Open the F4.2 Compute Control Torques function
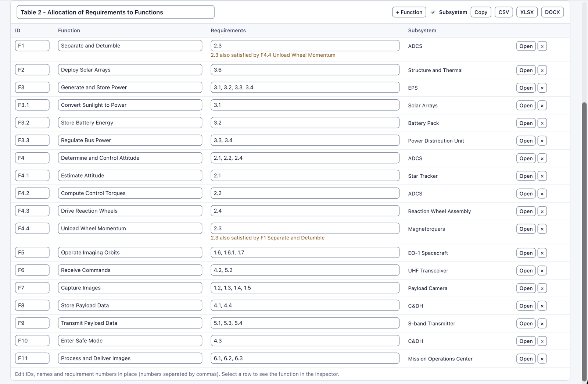Image resolution: width=588 pixels, height=384 pixels. (526, 194)
